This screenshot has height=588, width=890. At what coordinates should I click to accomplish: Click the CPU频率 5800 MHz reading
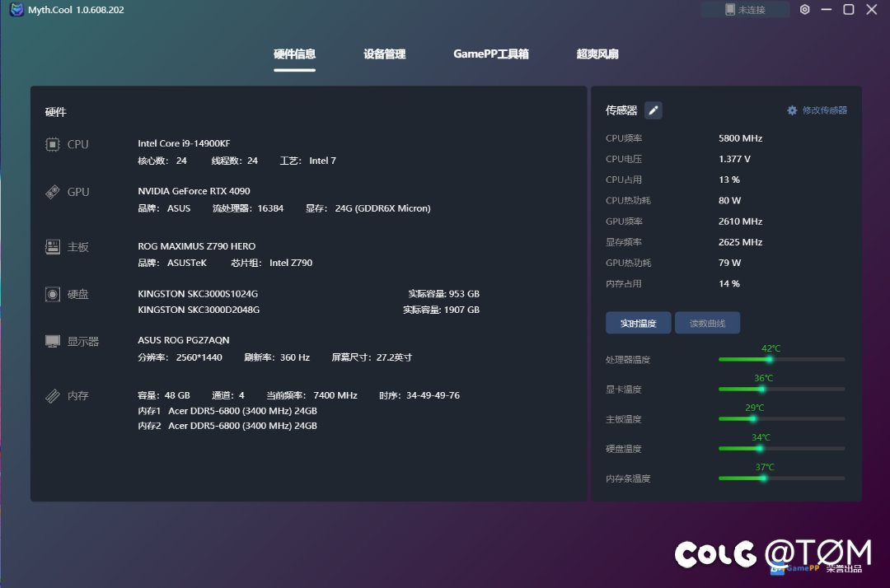[x=684, y=138]
